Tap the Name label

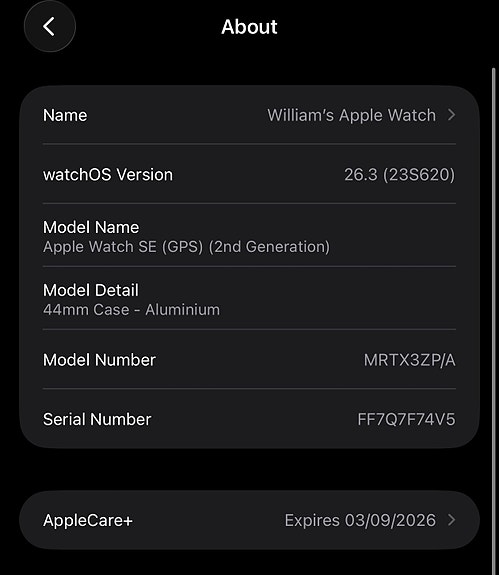[x=65, y=115]
